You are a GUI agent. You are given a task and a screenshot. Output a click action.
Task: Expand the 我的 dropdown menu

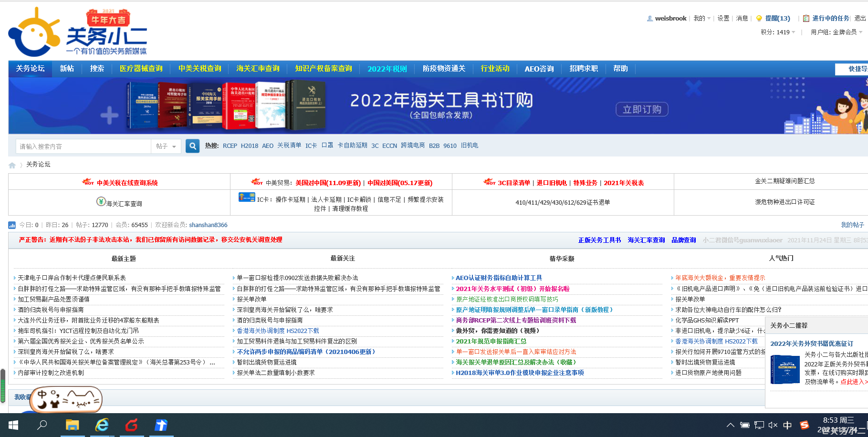(702, 19)
